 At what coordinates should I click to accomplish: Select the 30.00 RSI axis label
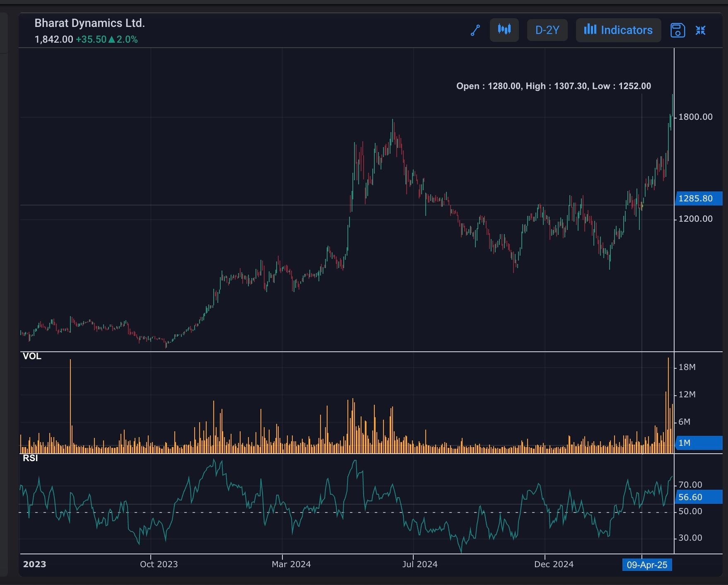point(690,538)
